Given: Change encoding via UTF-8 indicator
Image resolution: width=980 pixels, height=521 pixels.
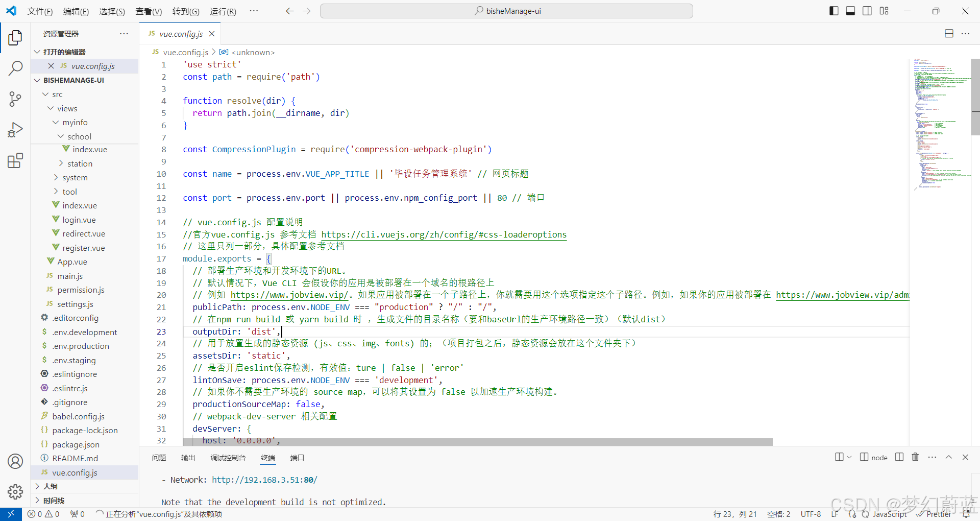Looking at the screenshot, I should coord(811,514).
